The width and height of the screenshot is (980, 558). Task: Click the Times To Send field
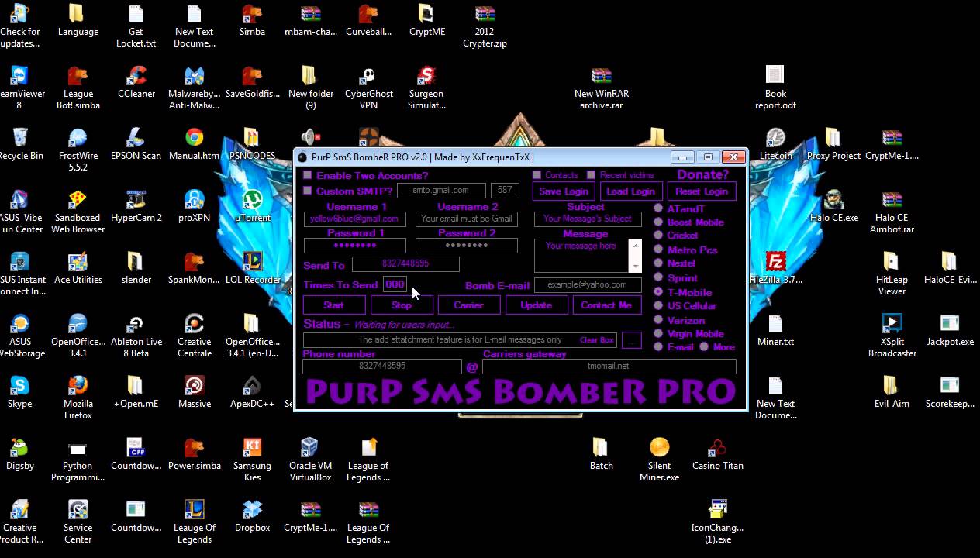395,284
